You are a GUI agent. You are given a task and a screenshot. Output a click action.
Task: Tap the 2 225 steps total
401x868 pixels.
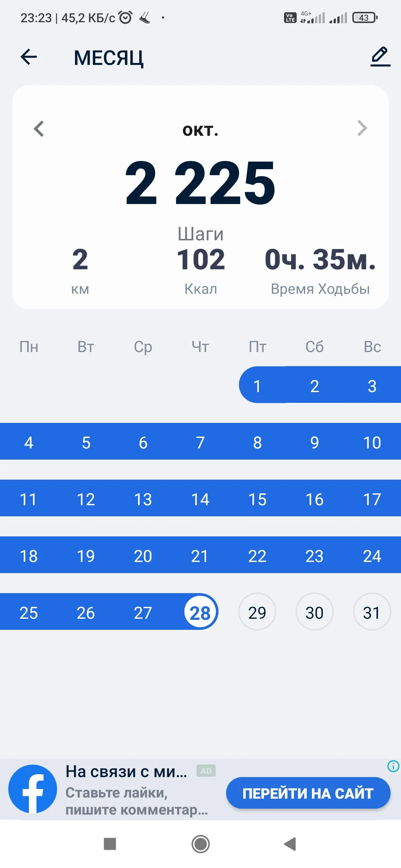[200, 183]
